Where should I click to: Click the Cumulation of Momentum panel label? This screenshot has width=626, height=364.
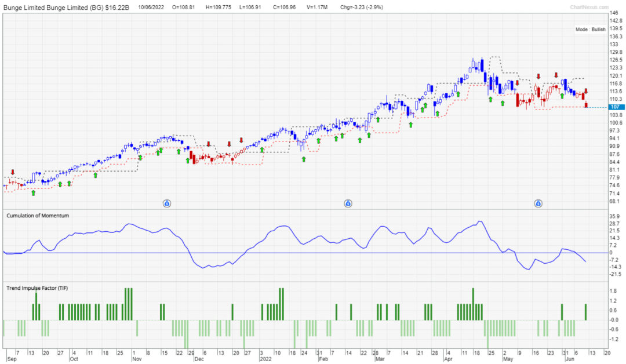click(x=37, y=215)
